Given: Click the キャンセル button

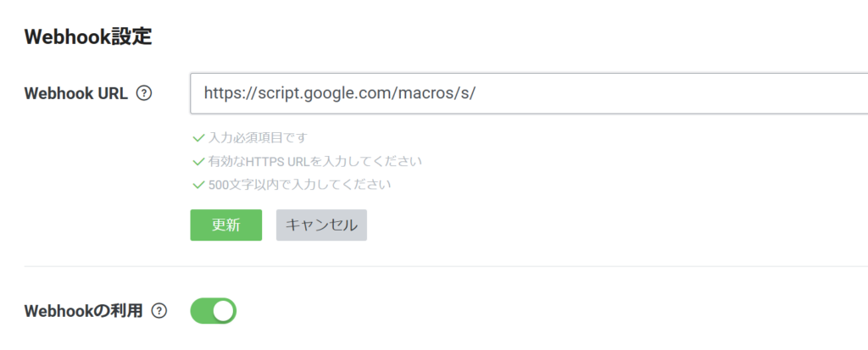Looking at the screenshot, I should (x=321, y=225).
